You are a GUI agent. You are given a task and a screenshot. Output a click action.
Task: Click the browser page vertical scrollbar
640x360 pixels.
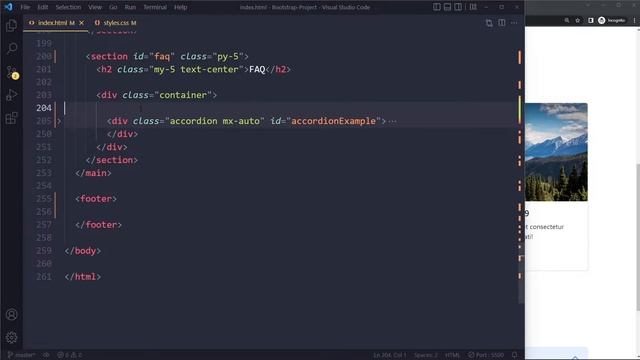pyautogui.click(x=638, y=237)
